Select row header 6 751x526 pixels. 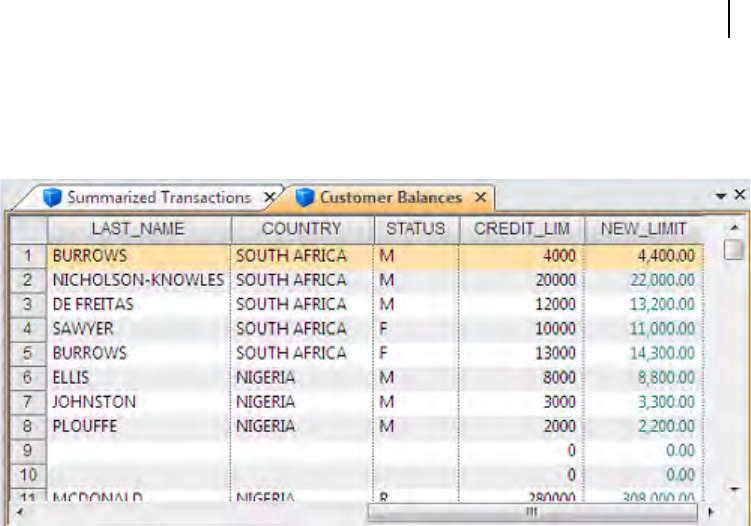[28, 377]
